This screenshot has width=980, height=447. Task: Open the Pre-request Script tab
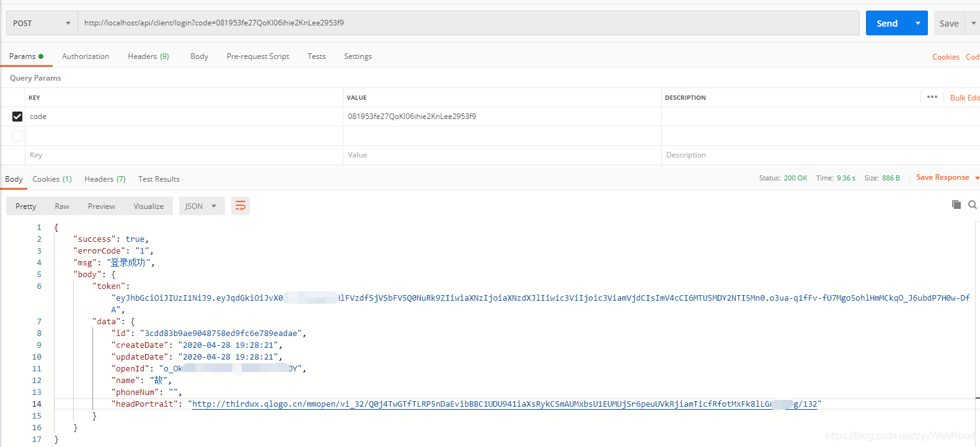(258, 56)
